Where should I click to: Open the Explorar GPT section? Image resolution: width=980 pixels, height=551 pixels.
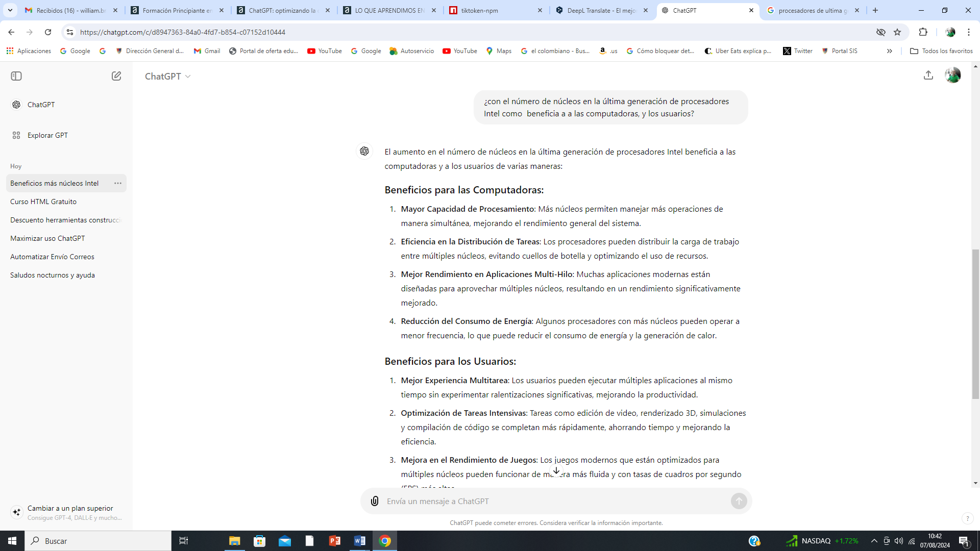[48, 135]
